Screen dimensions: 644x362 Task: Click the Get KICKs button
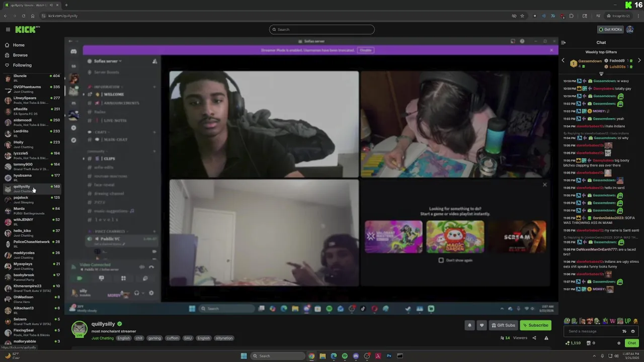click(x=610, y=29)
